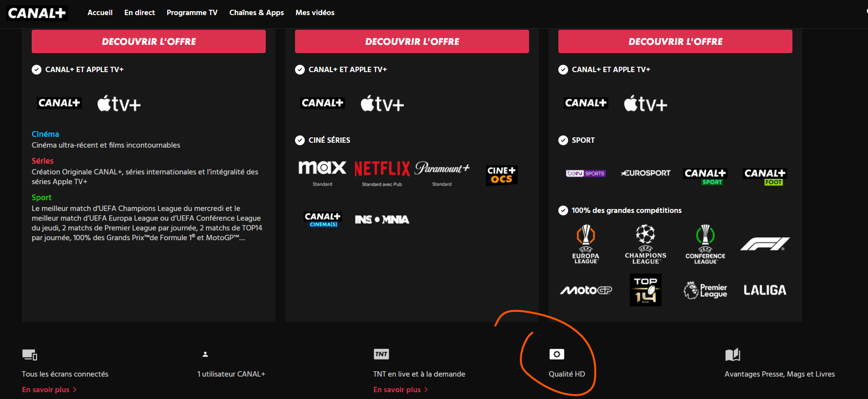Screen dimensions: 868x399
Task: Click the Eurosport logo
Action: pos(646,173)
